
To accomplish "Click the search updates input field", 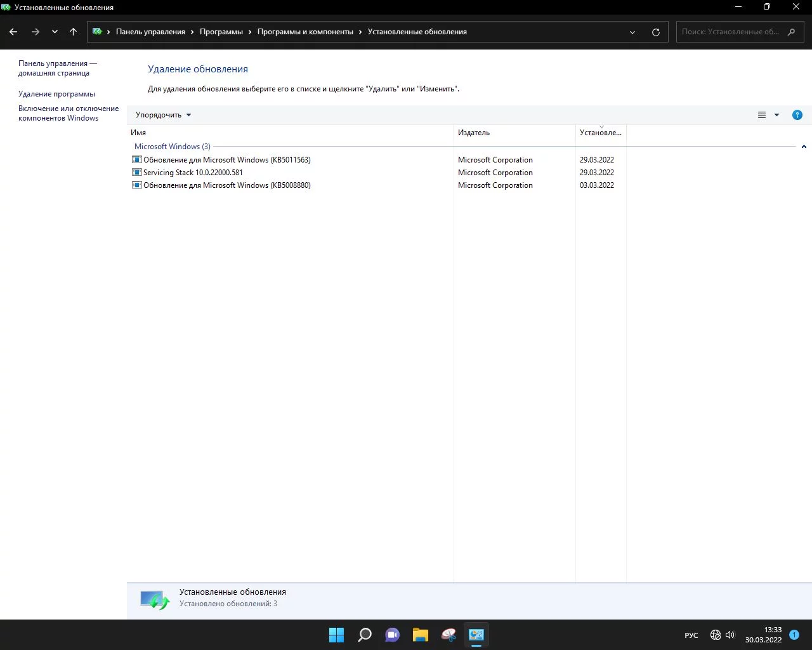I will [731, 32].
